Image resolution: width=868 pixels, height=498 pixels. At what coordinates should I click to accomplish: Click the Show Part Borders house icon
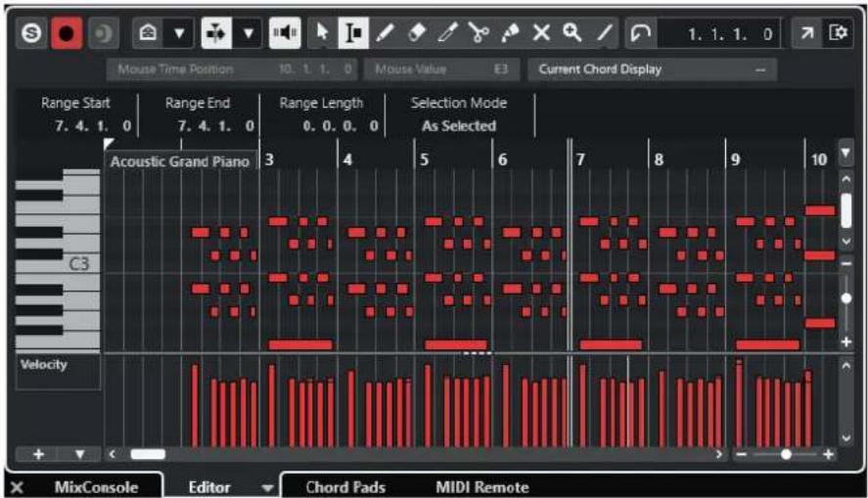(149, 33)
